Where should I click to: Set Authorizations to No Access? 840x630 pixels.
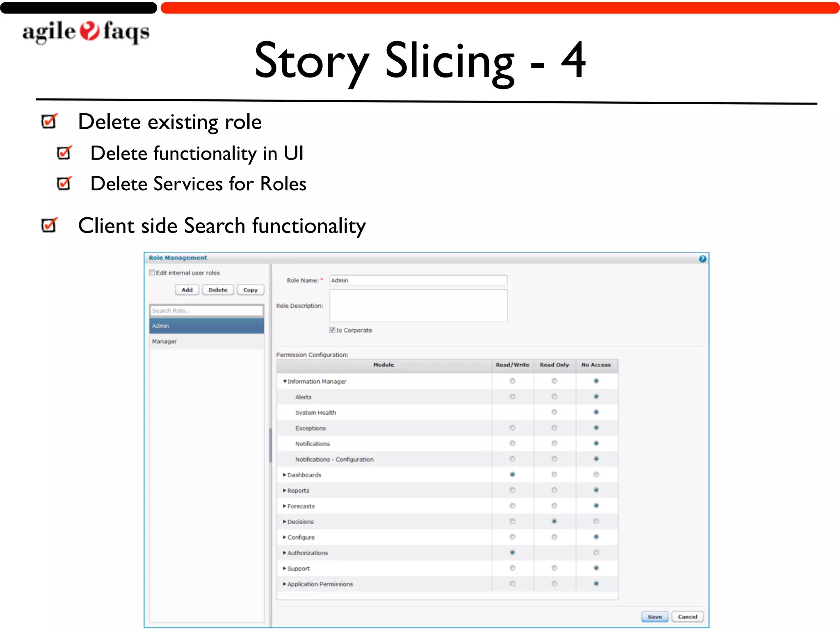click(x=596, y=552)
